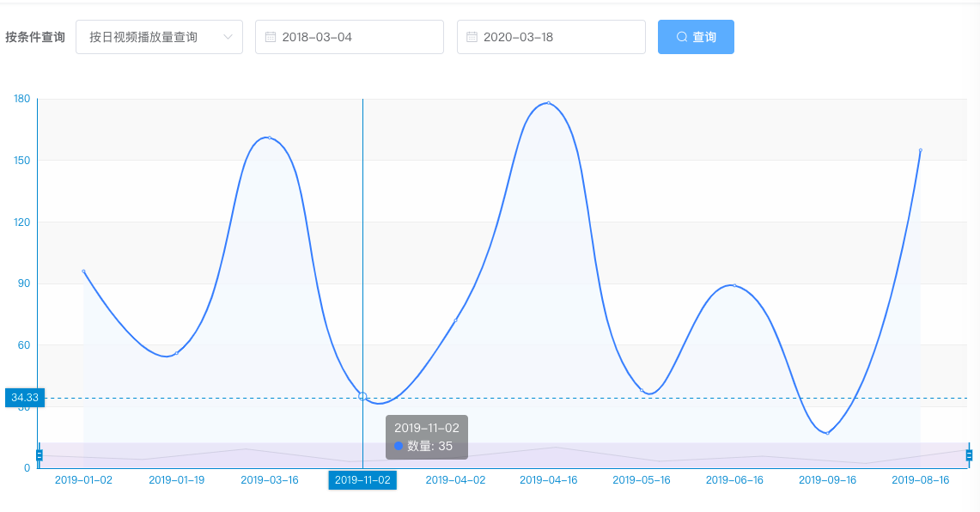Click the data point at 2019-11-02
Image resolution: width=980 pixels, height=512 pixels.
tap(362, 396)
